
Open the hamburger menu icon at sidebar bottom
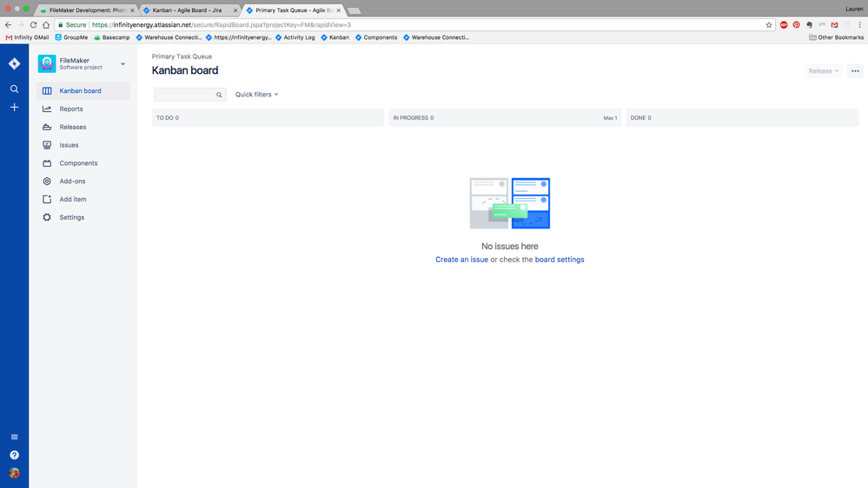15,437
